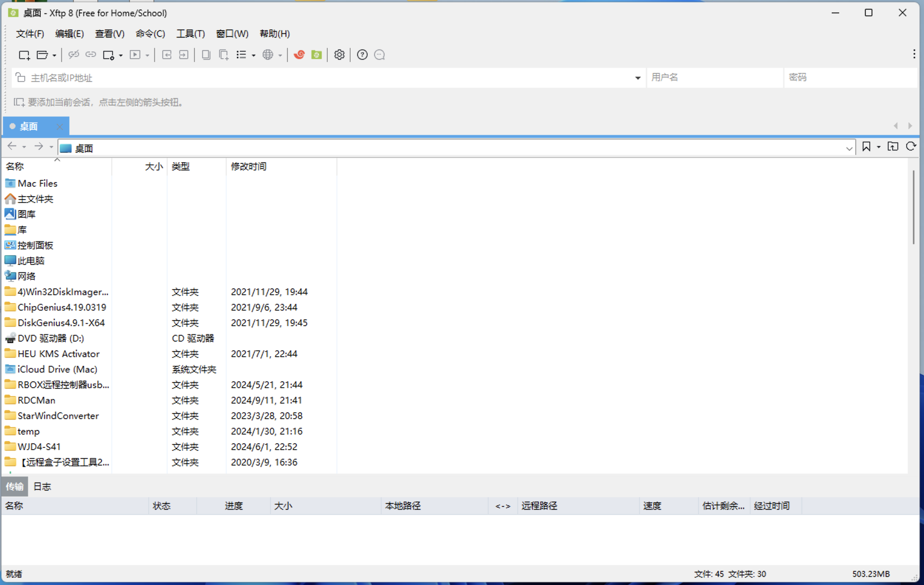This screenshot has width=924, height=585.
Task: Open the 窗口(W) menu
Action: tap(232, 34)
